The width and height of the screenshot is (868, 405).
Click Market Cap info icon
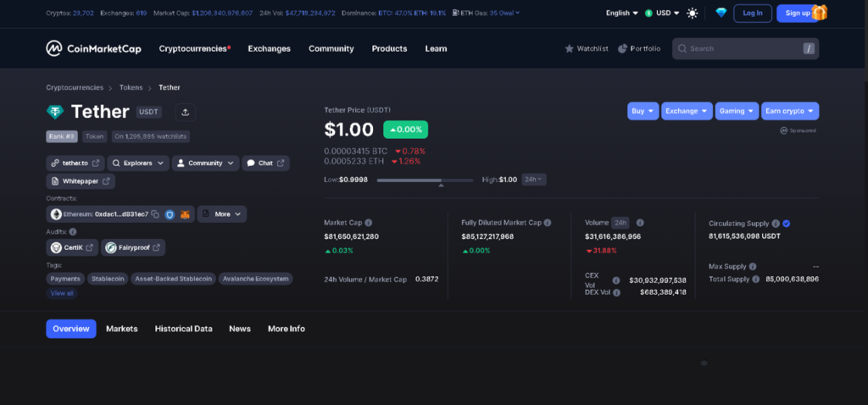[x=369, y=223]
